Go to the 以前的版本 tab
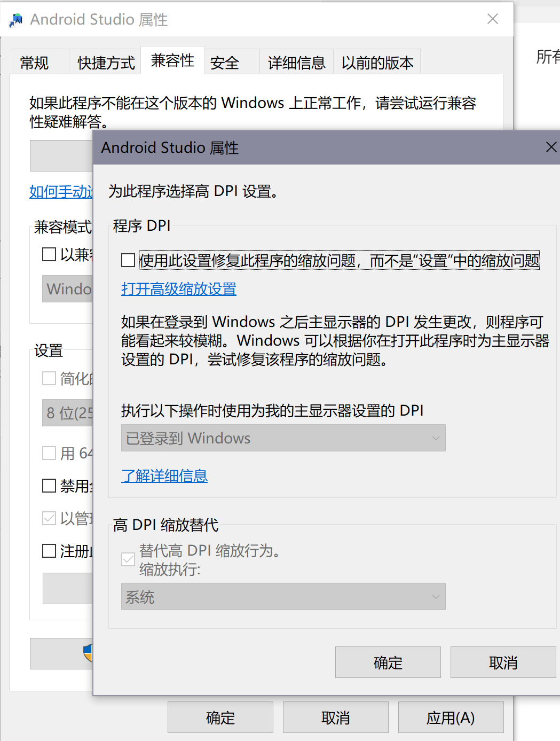 (377, 63)
